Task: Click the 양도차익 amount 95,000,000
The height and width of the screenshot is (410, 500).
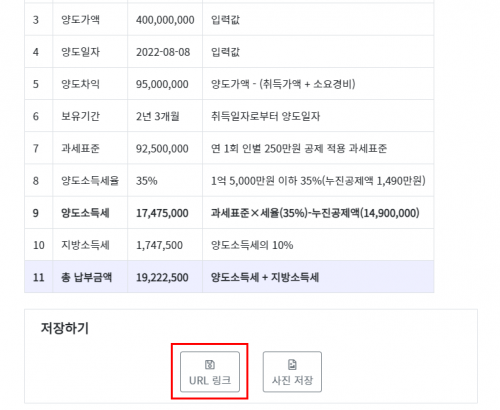Action: 162,84
